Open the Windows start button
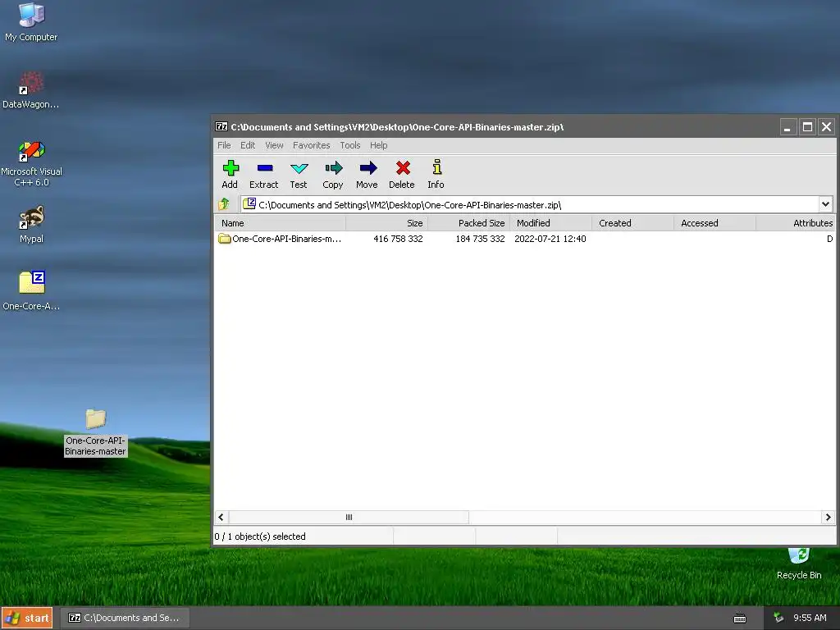This screenshot has height=630, width=840. 27,618
